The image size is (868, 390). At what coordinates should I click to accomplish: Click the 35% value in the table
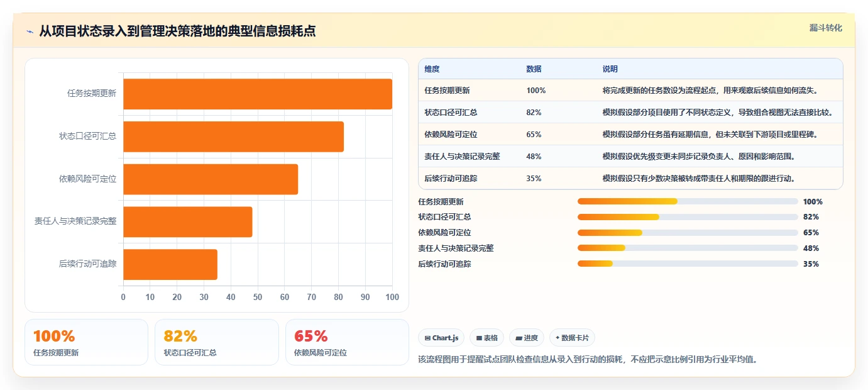coord(534,179)
